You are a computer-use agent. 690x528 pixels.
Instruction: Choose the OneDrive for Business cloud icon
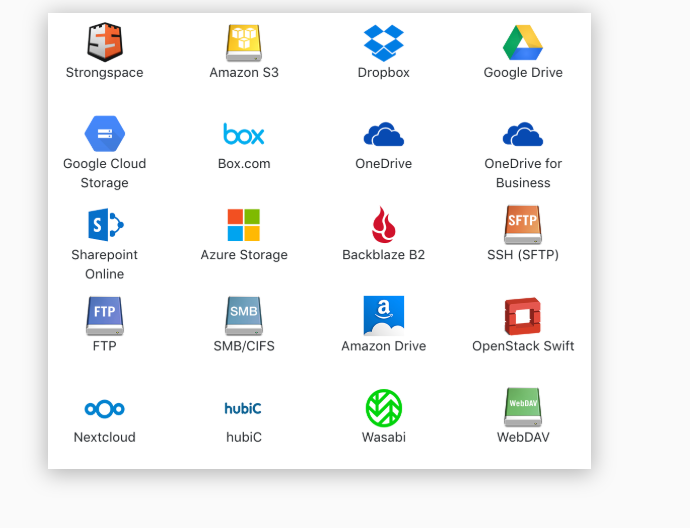tap(523, 134)
